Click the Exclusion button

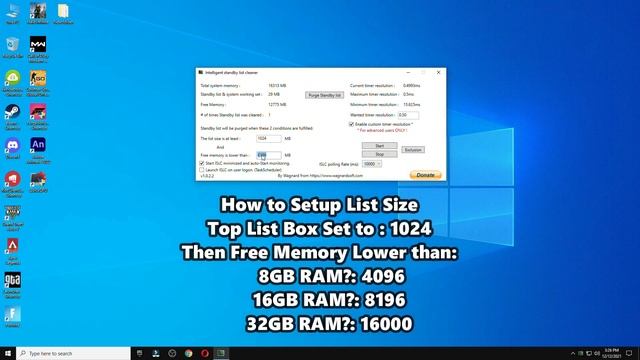(413, 150)
